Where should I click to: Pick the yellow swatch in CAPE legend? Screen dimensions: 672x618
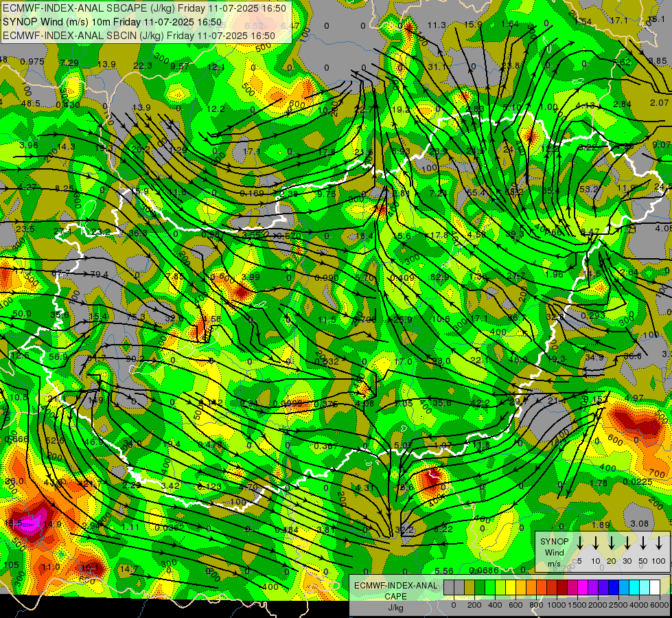tap(511, 588)
